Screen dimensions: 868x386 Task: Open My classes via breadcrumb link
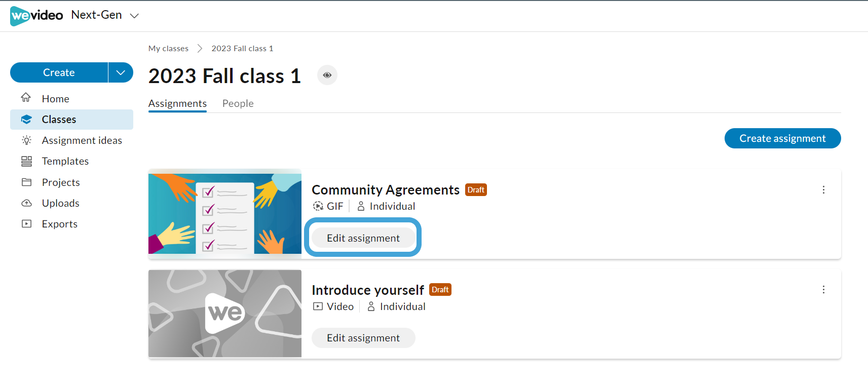point(168,48)
